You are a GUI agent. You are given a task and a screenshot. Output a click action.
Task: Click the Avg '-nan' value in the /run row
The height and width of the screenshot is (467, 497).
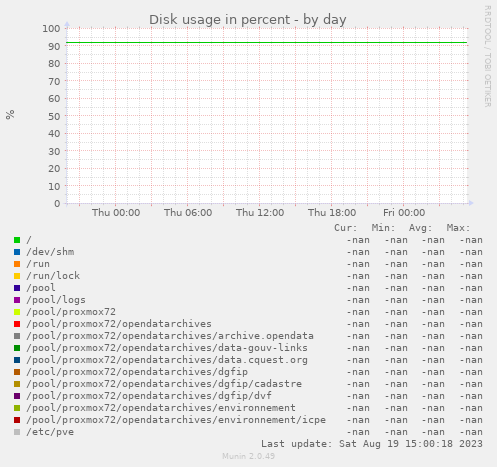(433, 264)
